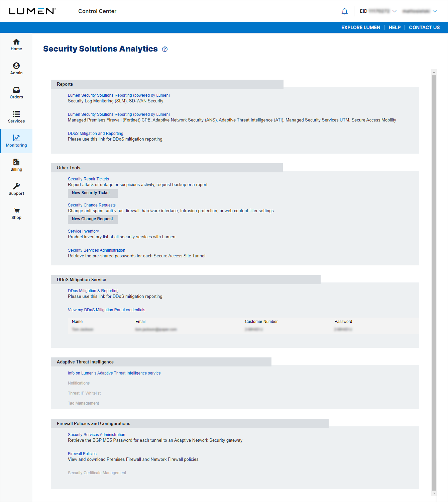448x502 pixels.
Task: Click the Lumen logo
Action: [x=32, y=11]
